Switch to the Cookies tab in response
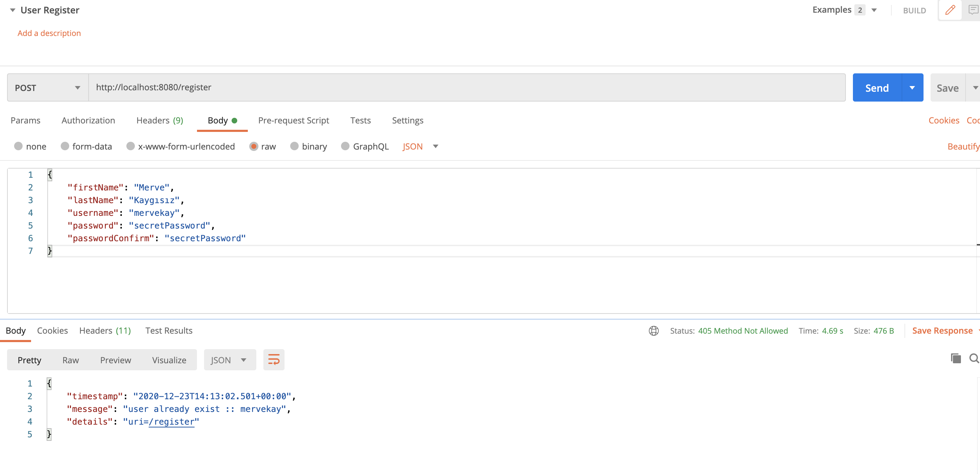 click(53, 330)
